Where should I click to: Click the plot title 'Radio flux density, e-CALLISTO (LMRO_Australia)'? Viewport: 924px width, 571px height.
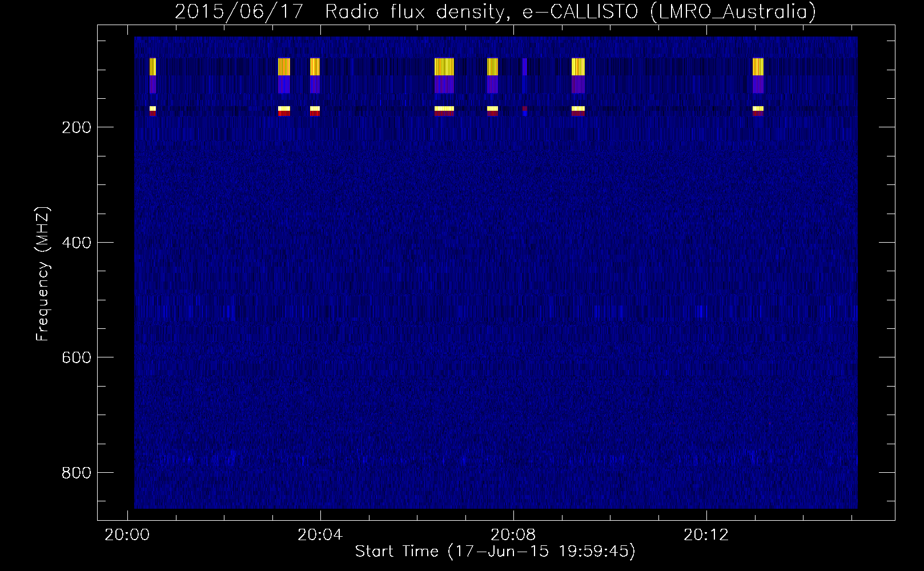point(571,11)
